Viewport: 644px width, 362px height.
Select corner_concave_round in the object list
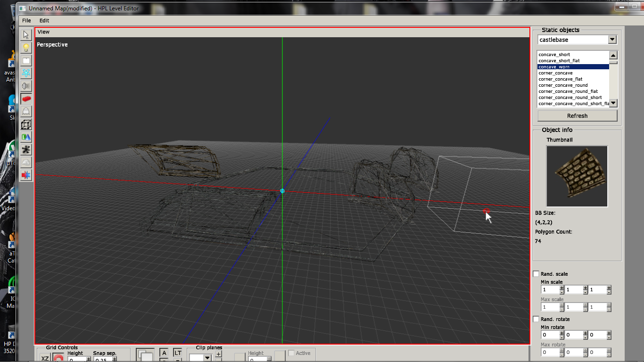point(563,85)
